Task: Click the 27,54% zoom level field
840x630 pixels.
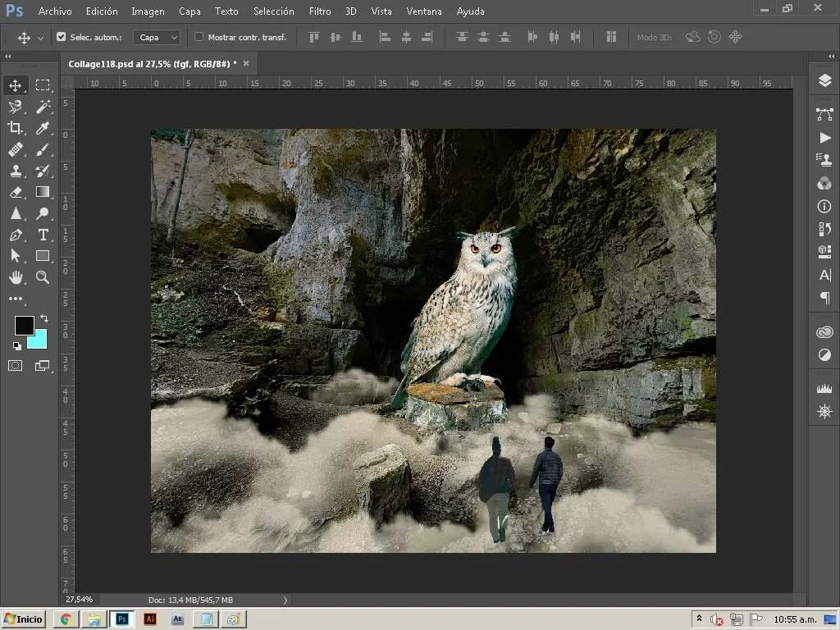Action: coord(80,600)
